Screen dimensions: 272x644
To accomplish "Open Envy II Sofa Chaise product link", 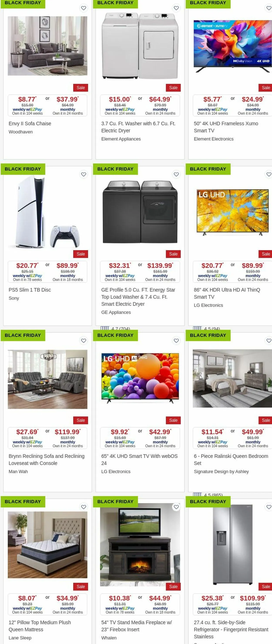I will (x=30, y=123).
